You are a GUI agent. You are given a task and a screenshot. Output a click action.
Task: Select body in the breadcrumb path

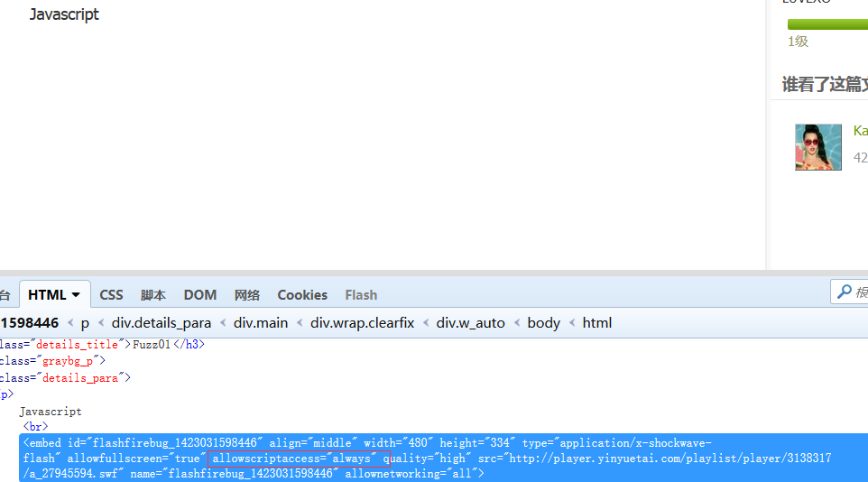[x=543, y=323]
